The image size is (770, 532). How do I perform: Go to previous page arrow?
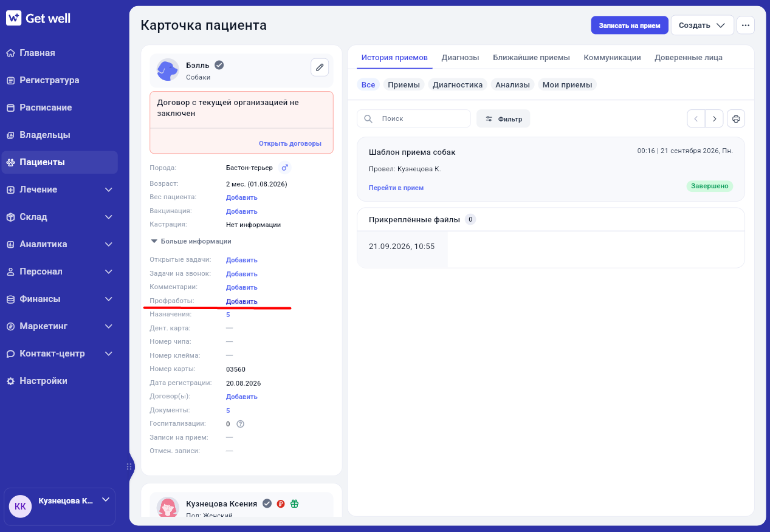tap(696, 118)
